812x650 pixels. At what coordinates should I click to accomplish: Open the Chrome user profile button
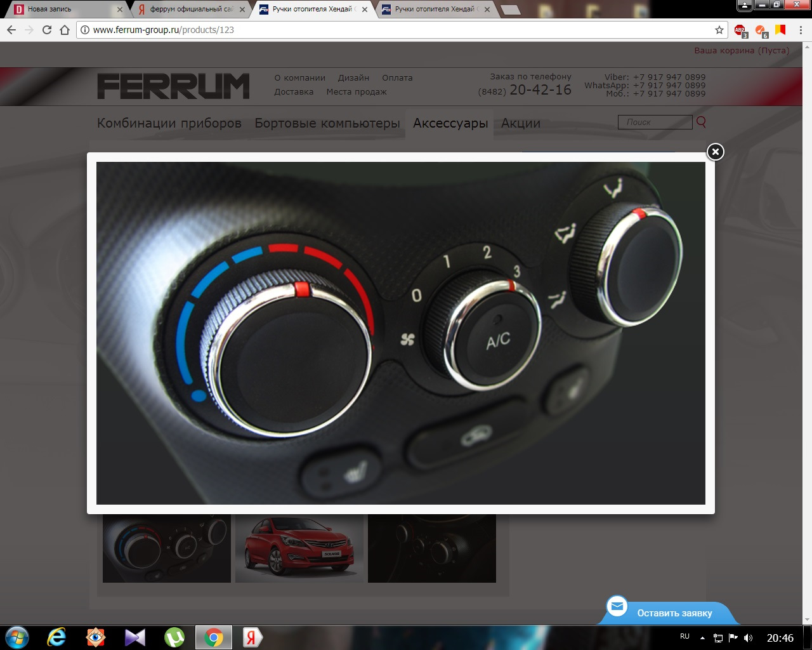coord(745,5)
